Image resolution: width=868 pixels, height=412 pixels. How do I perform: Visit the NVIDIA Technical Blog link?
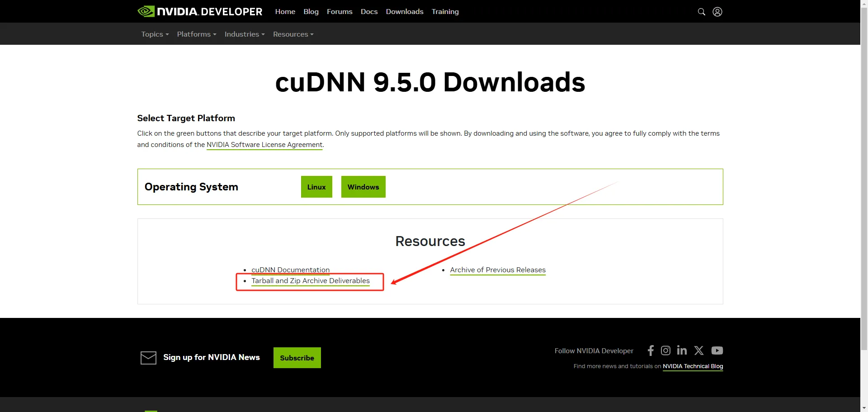693,366
